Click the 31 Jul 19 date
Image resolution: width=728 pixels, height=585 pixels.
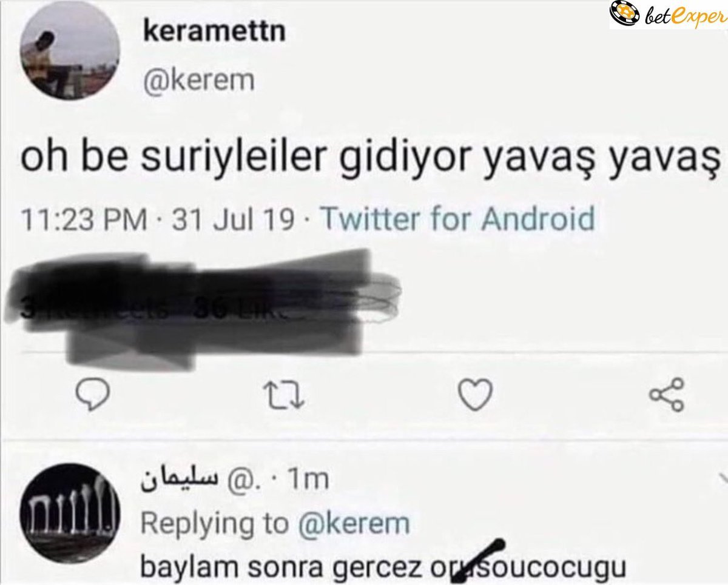tap(234, 219)
